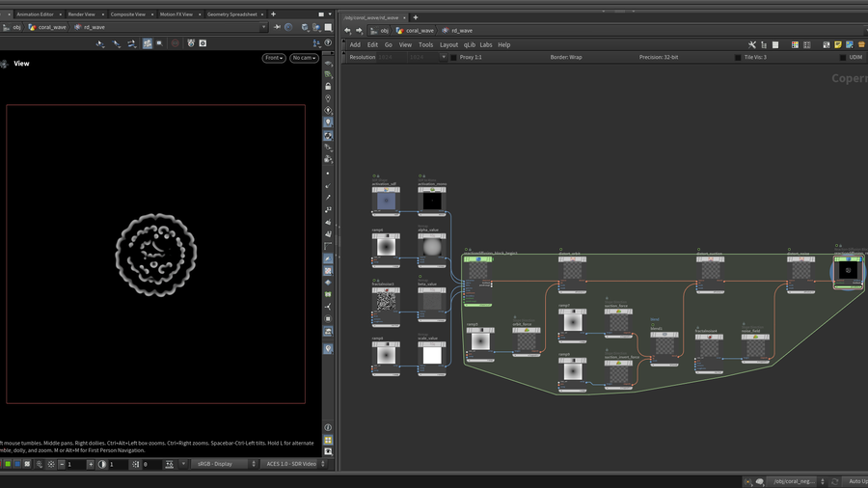This screenshot has width=868, height=488.
Task: Open the Front viewport direction dropdown
Action: [x=274, y=58]
